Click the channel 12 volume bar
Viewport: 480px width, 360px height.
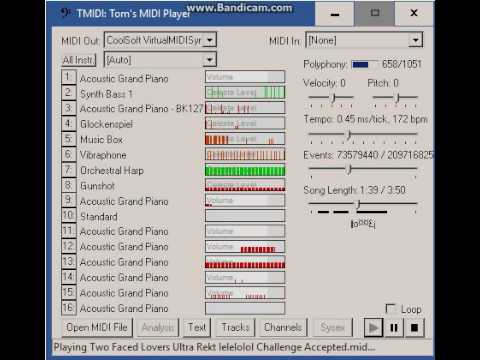[245, 247]
